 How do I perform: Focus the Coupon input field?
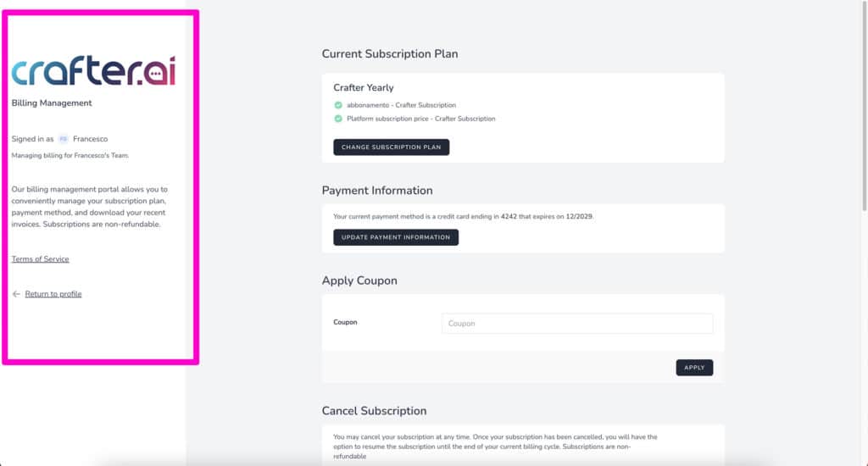click(x=577, y=323)
